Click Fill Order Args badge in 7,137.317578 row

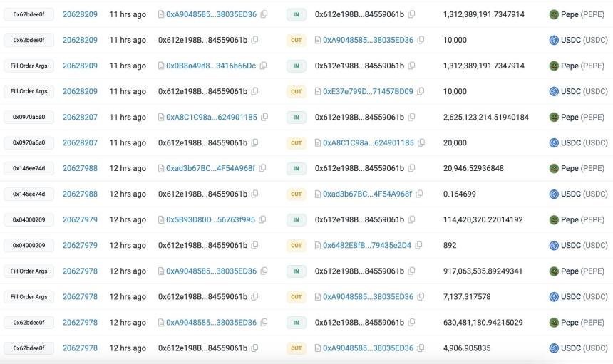[29, 296]
